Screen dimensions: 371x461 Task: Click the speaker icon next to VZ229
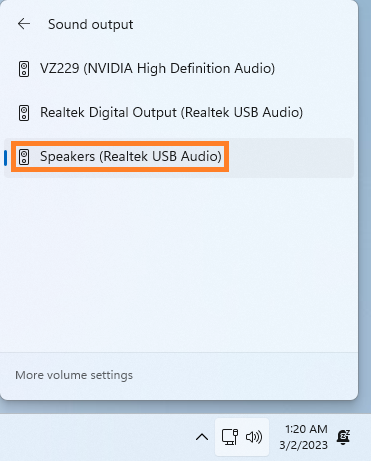24,69
